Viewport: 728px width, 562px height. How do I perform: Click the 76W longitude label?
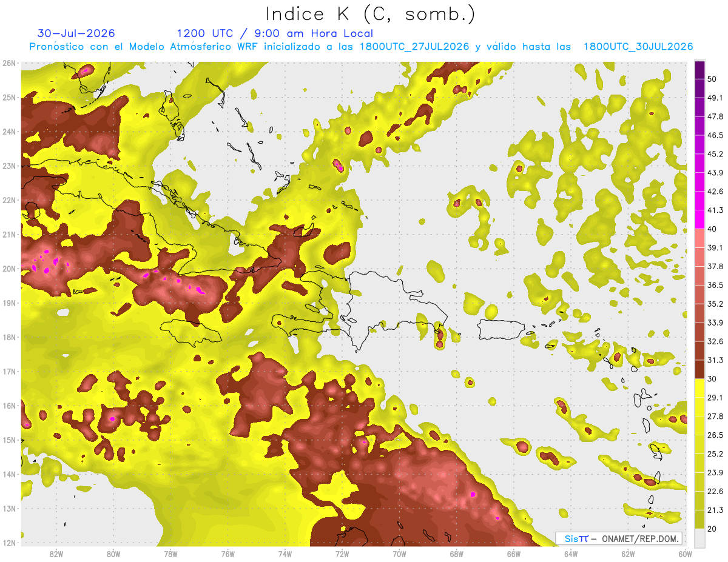(228, 554)
